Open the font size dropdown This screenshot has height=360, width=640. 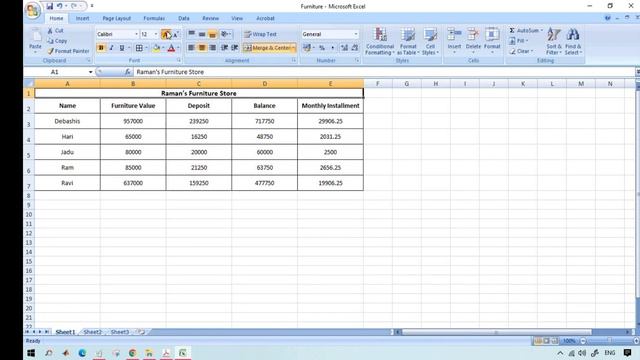156,34
